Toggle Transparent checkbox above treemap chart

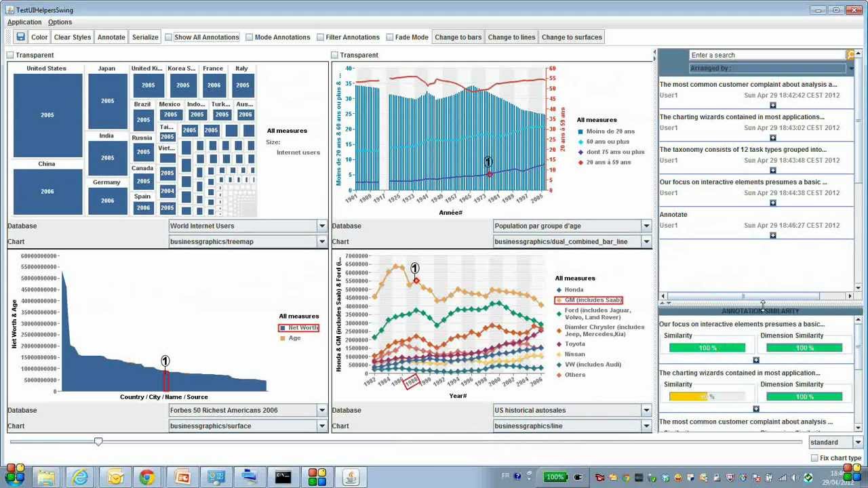10,55
